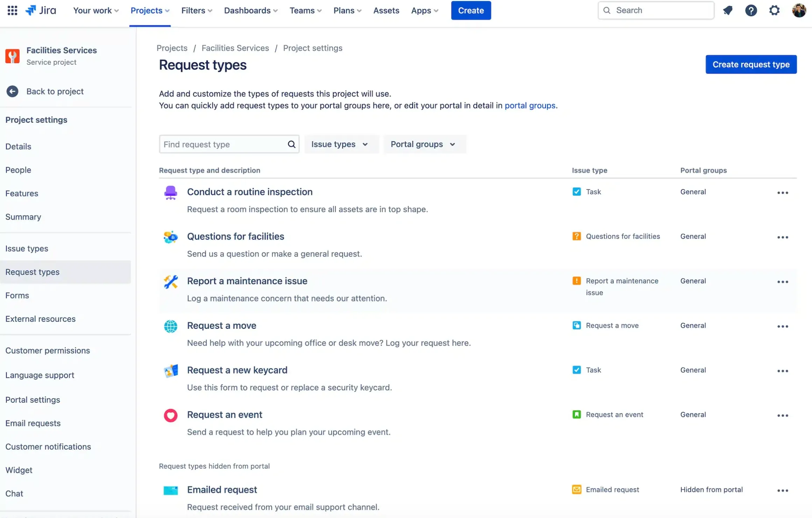This screenshot has width=812, height=518.
Task: Expand the Portal groups filter dropdown
Action: [423, 144]
